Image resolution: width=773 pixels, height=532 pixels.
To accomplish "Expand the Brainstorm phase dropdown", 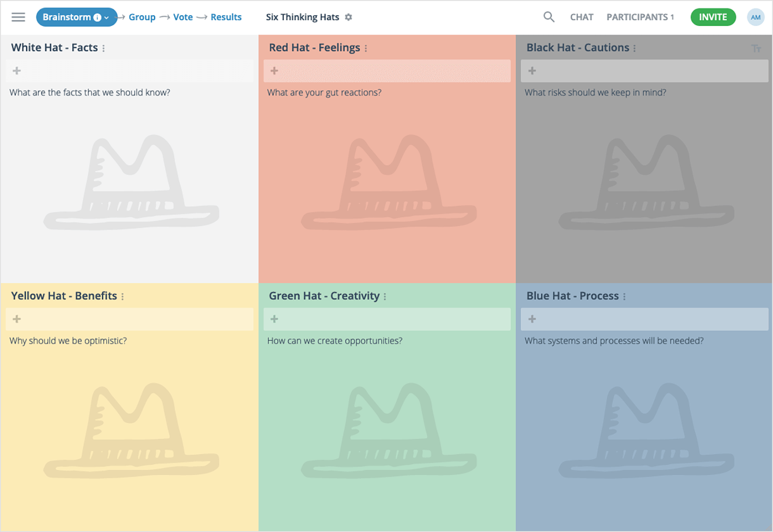I will tap(107, 17).
